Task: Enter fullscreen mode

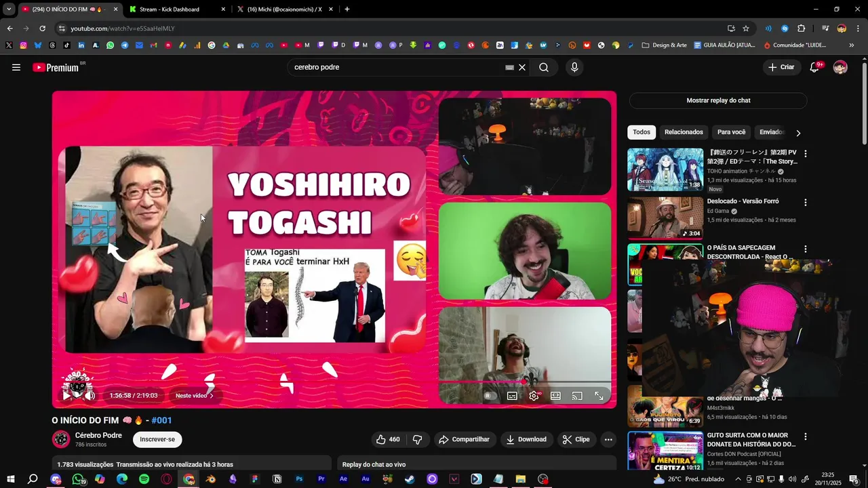Action: (x=599, y=396)
